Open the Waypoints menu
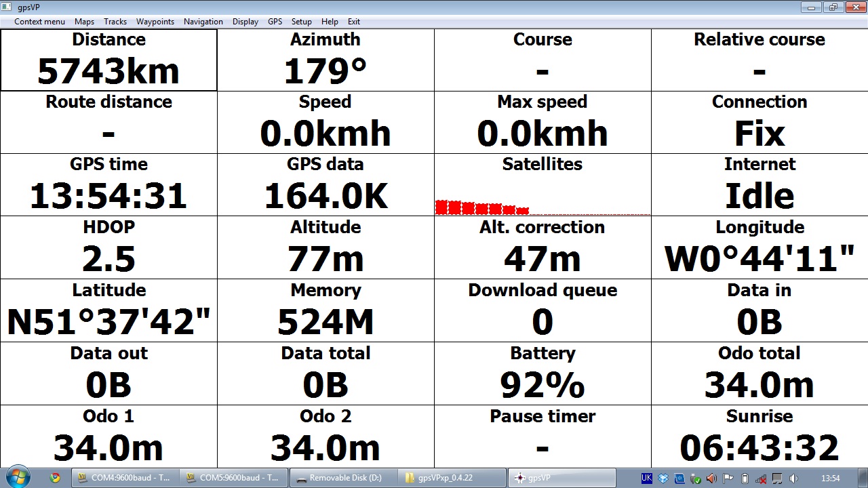The image size is (868, 488). [155, 22]
